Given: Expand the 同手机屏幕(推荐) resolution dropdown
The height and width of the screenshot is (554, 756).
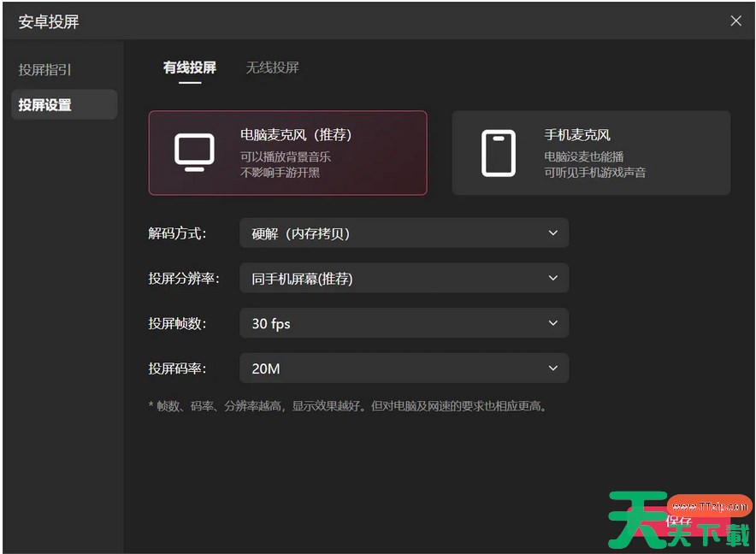Looking at the screenshot, I should (x=404, y=278).
